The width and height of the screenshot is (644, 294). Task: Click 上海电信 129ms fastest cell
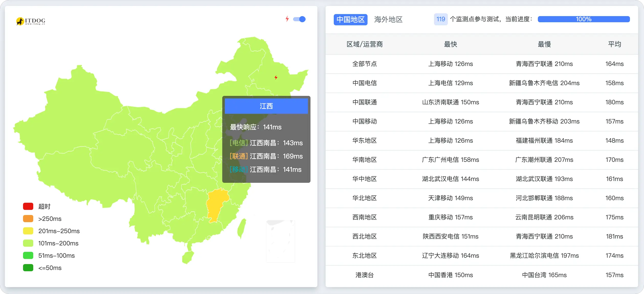click(x=450, y=83)
